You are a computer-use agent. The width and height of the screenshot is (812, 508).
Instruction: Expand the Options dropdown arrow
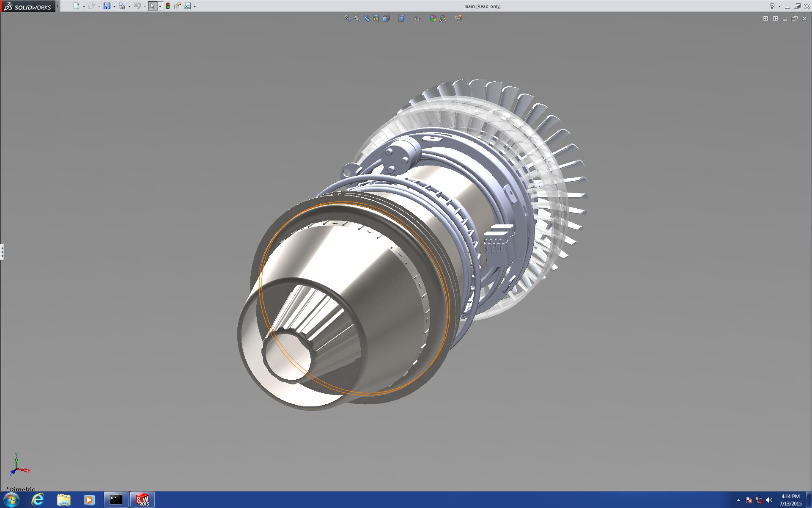tap(195, 6)
